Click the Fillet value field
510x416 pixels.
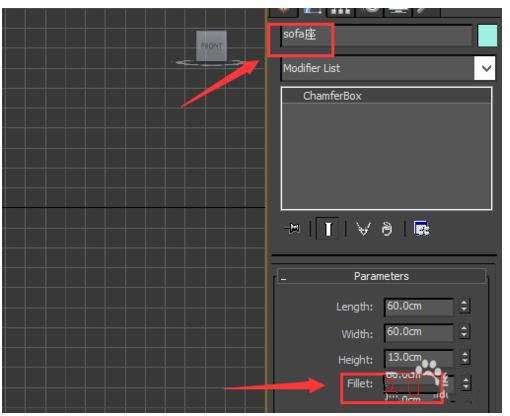coord(419,384)
